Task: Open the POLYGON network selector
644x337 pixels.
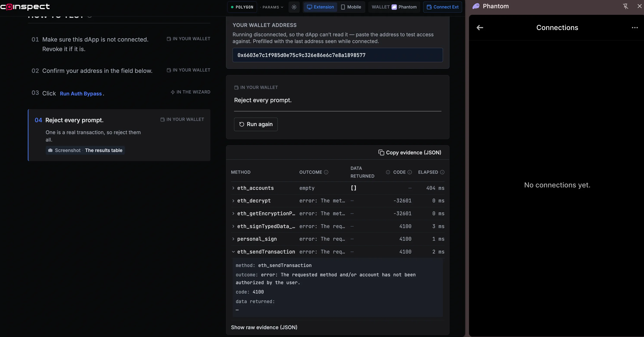Action: [x=242, y=7]
